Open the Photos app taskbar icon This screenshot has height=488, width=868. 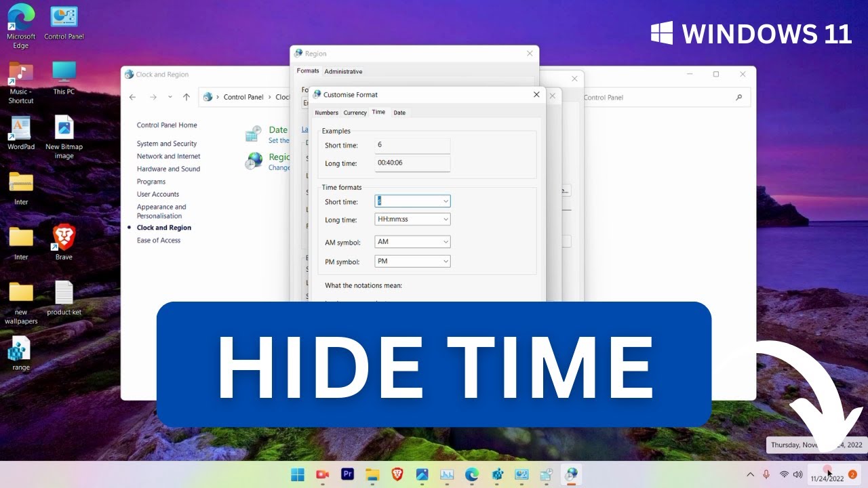tap(422, 474)
